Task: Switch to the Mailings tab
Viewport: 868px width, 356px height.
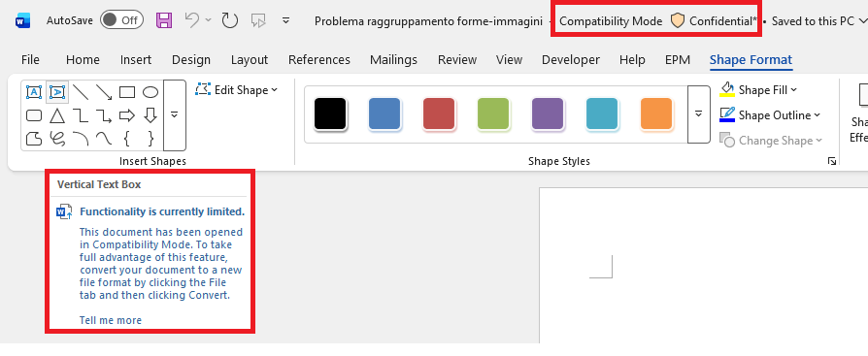Action: click(393, 60)
